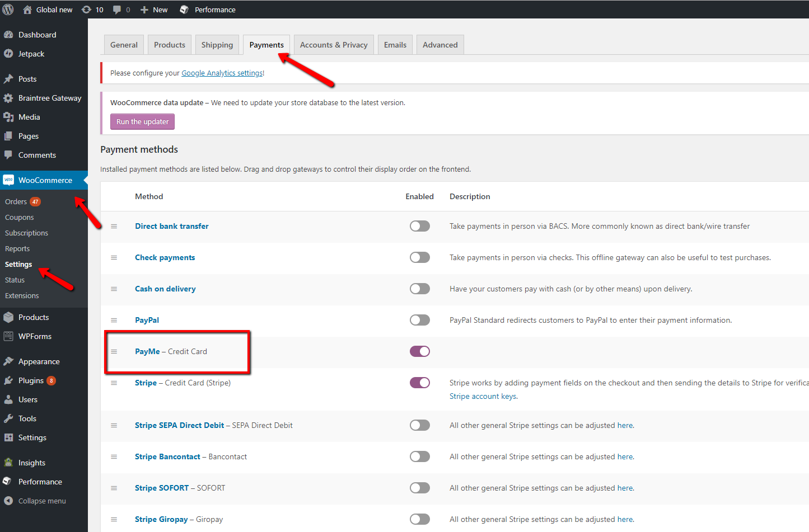This screenshot has width=809, height=532.
Task: Enable the Direct bank transfer toggle
Action: tap(419, 226)
